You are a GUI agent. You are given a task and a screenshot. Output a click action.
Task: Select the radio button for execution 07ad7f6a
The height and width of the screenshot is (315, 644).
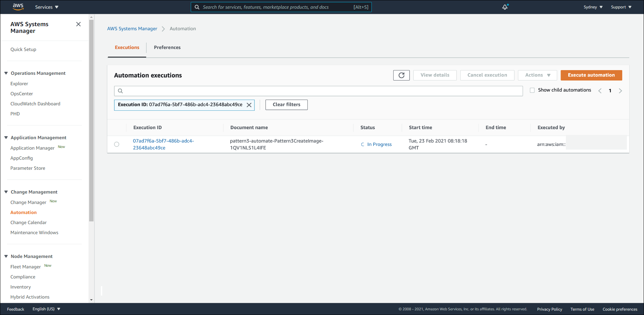point(117,144)
